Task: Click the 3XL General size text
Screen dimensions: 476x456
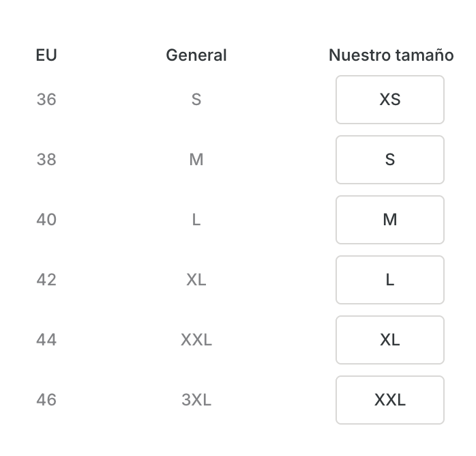Action: (196, 400)
